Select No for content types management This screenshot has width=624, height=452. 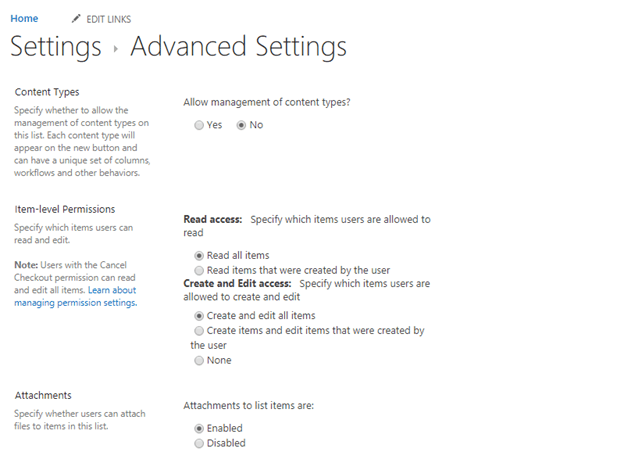pyautogui.click(x=241, y=125)
